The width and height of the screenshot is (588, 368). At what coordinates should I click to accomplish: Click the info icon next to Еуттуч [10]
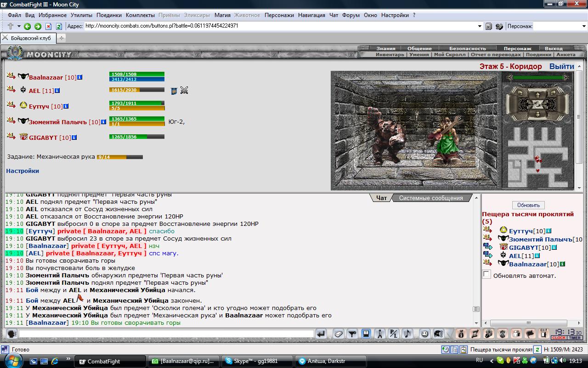66,106
